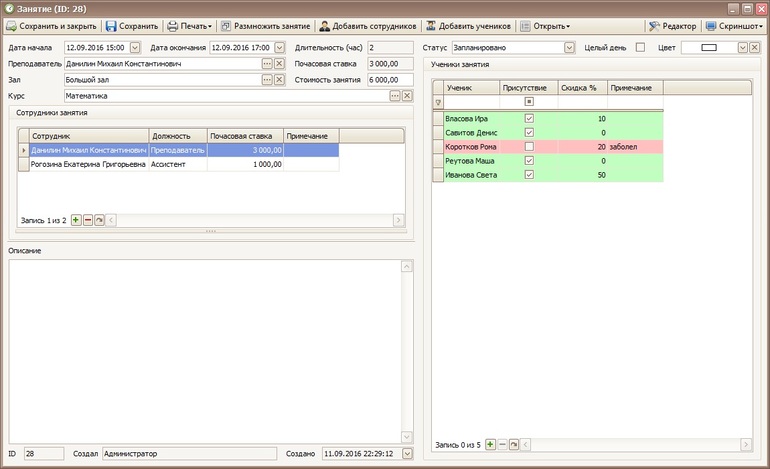
Task: Expand the Создано date dropdown
Action: coord(408,454)
